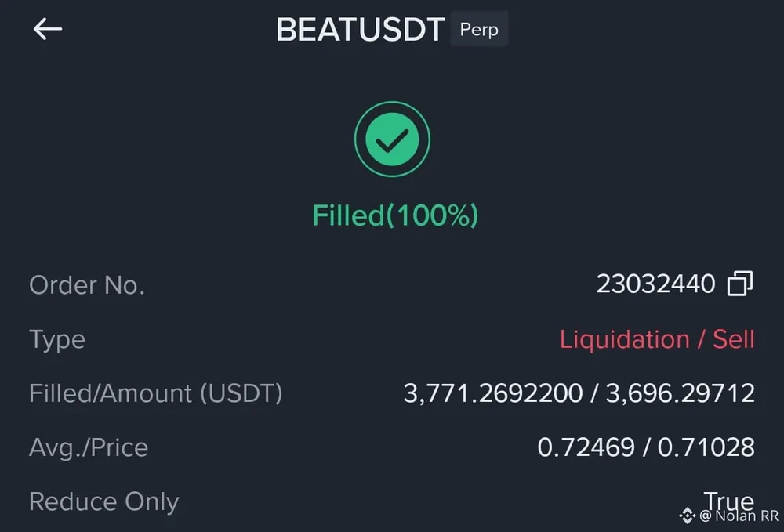Tap the Order No. label

click(87, 285)
